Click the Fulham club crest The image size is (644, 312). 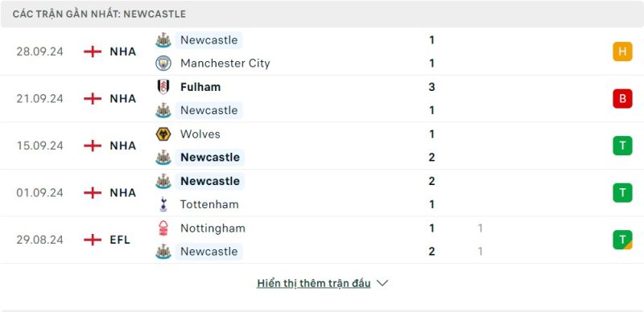(x=163, y=87)
